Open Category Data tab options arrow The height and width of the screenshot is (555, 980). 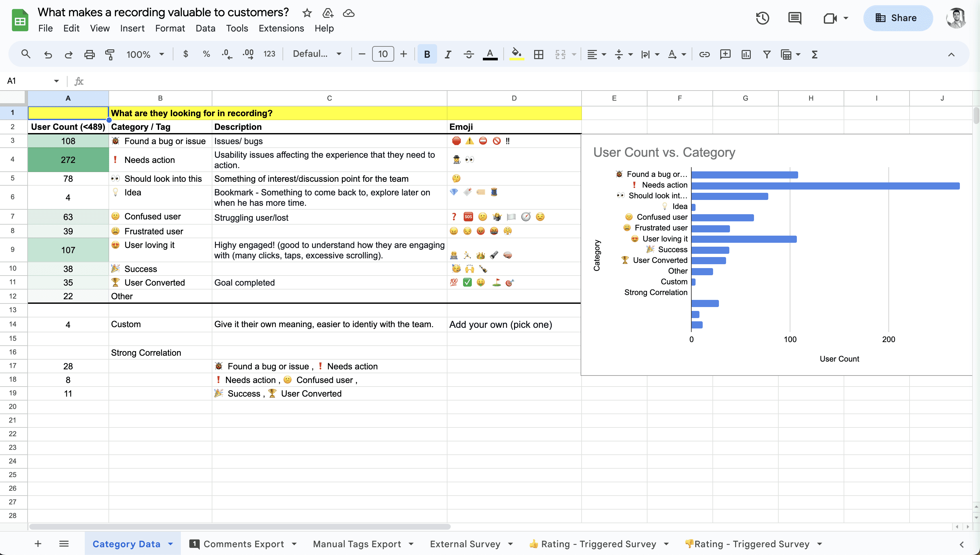(170, 544)
